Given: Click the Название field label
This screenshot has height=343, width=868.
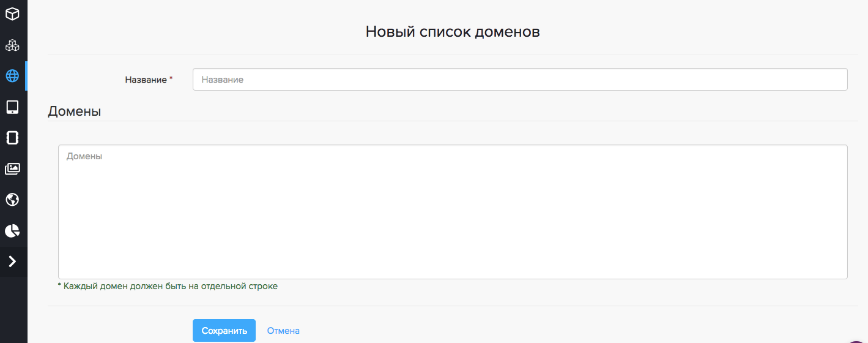Looking at the screenshot, I should 146,80.
